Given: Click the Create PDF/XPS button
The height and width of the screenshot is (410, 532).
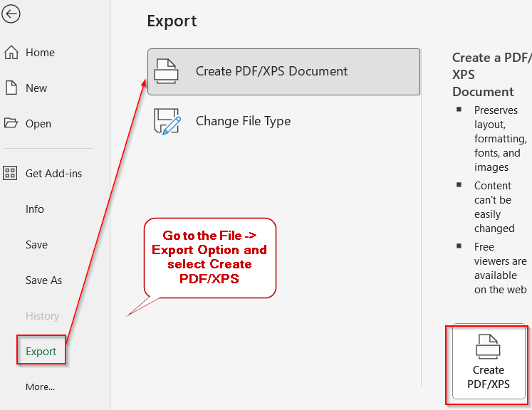Looking at the screenshot, I should (x=489, y=362).
